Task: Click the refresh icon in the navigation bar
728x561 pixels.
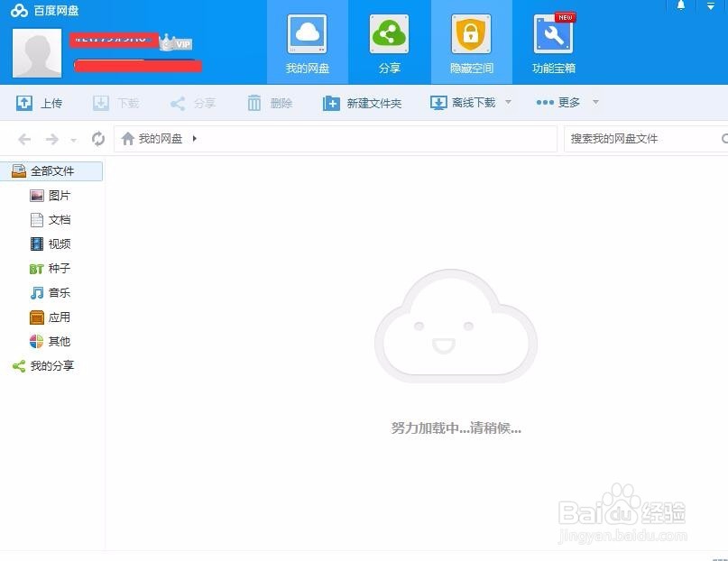Action: [x=98, y=139]
